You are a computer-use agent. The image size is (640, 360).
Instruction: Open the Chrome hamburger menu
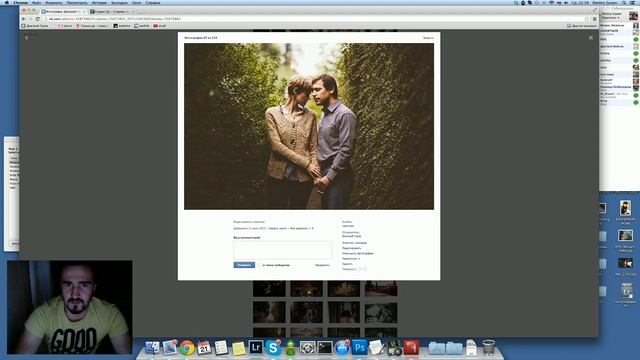[x=594, y=19]
